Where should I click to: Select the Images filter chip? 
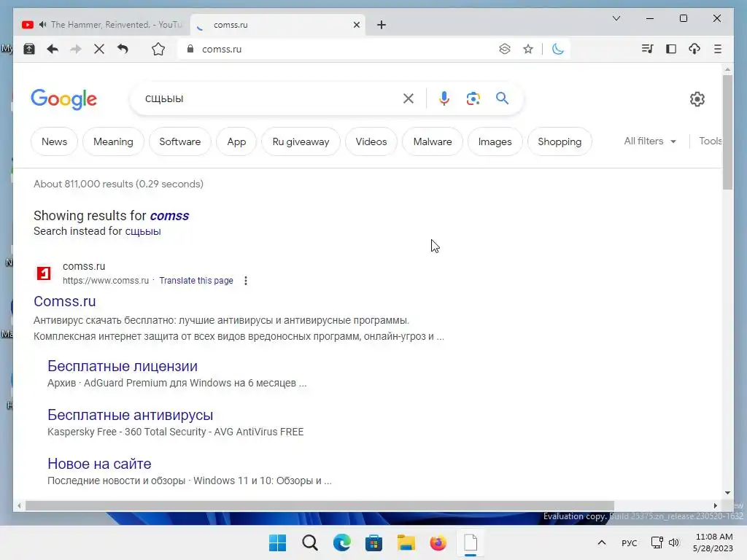[495, 141]
